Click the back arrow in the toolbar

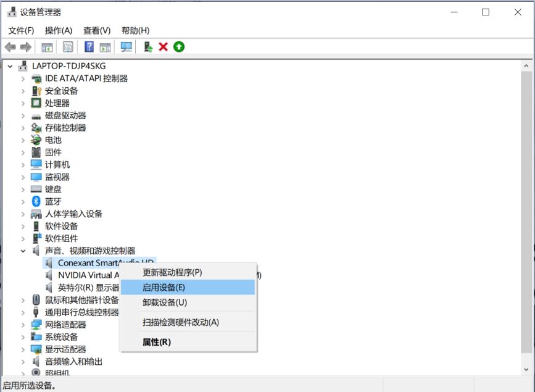click(10, 47)
